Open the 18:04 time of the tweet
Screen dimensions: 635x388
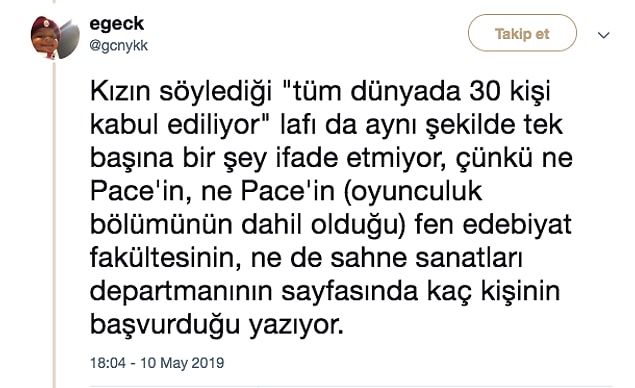108,362
